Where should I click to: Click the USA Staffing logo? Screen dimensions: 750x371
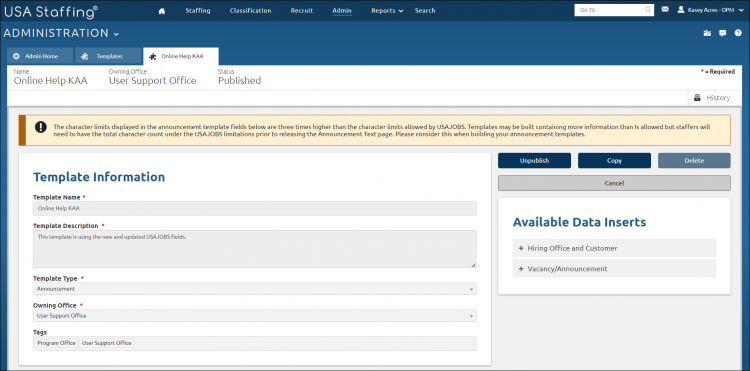click(x=51, y=12)
